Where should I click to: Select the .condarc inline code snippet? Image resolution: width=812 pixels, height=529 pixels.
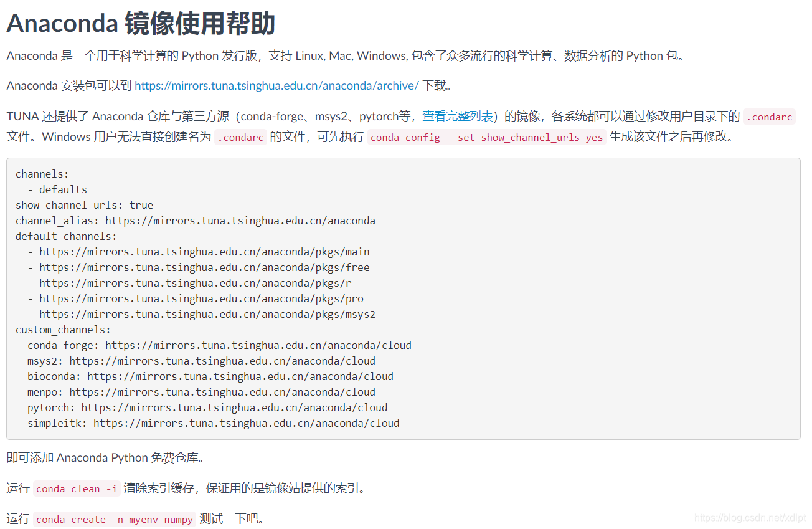click(769, 117)
